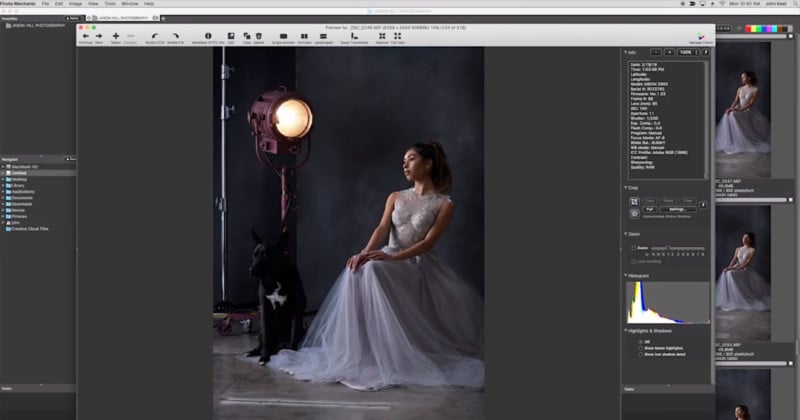The height and width of the screenshot is (420, 800).
Task: Enable the Zoom checkbox
Action: (x=634, y=248)
